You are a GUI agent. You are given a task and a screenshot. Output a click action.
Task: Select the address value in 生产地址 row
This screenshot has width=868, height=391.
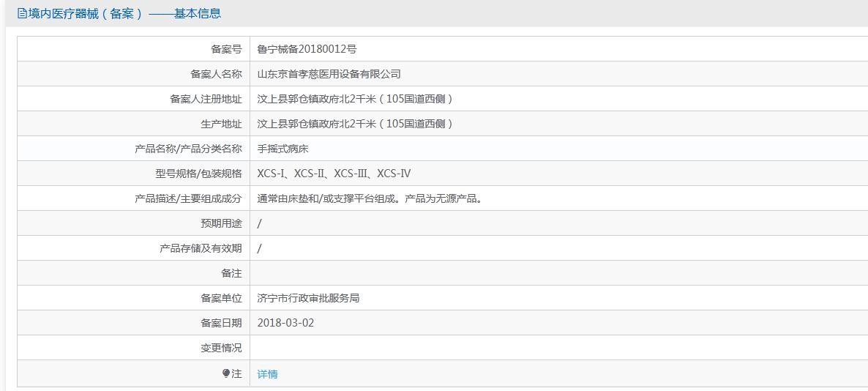pyautogui.click(x=355, y=124)
